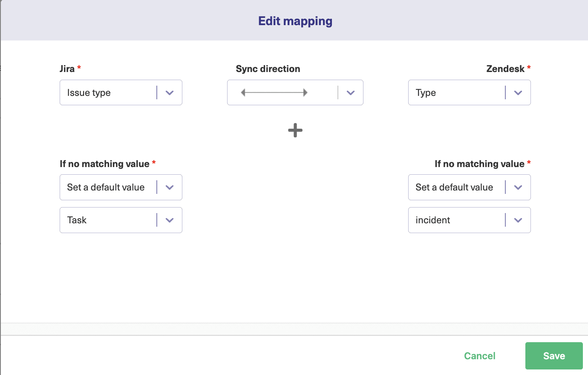Click the Save button

click(x=553, y=355)
